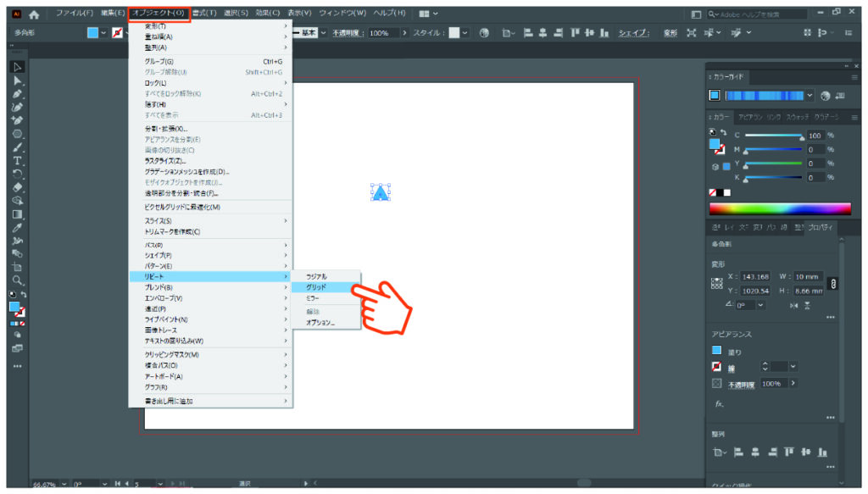Select the Direct Selection tool
This screenshot has width=868, height=494.
(17, 80)
